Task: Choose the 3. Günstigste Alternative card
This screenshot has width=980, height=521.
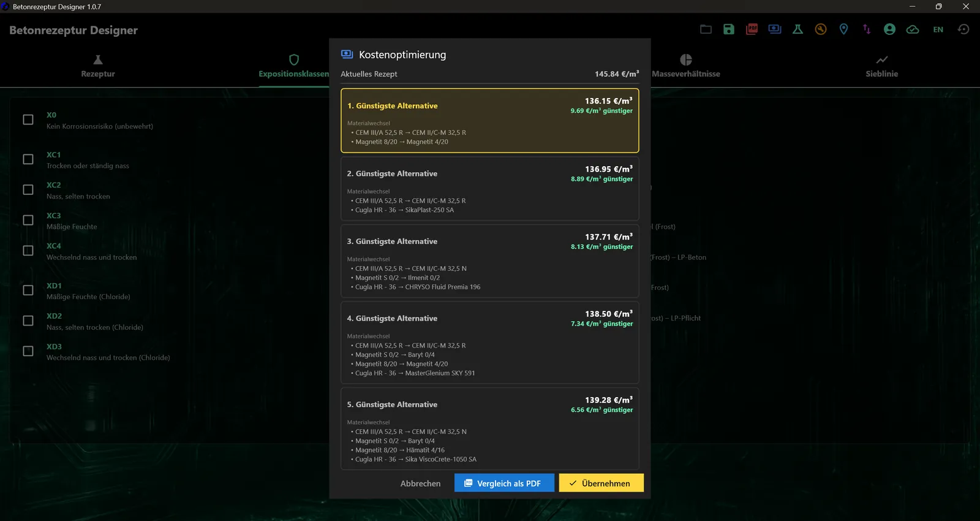Action: point(490,261)
